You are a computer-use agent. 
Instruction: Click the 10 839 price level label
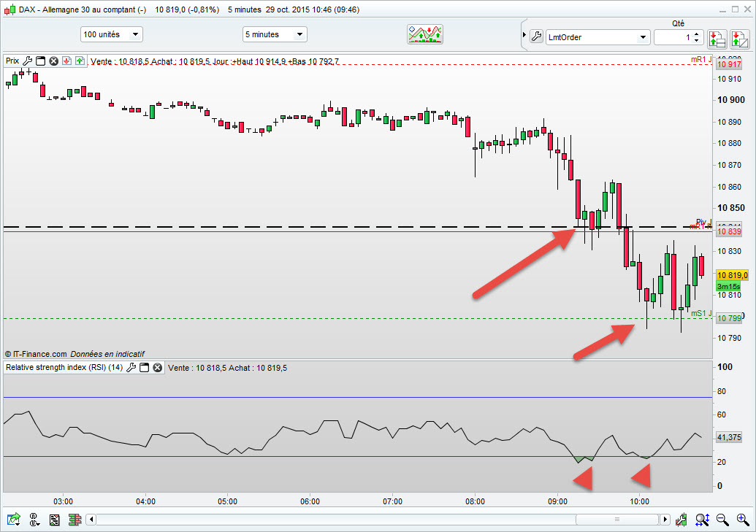(x=728, y=231)
